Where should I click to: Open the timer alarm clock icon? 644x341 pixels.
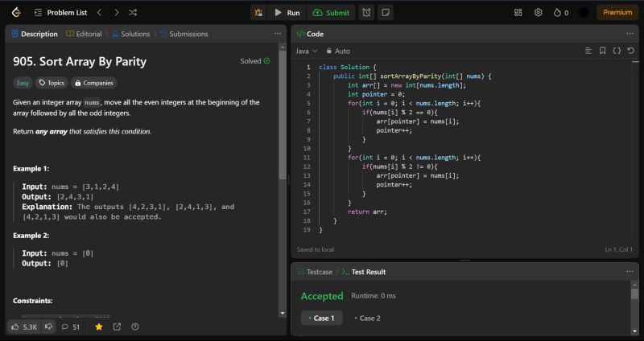pos(366,13)
